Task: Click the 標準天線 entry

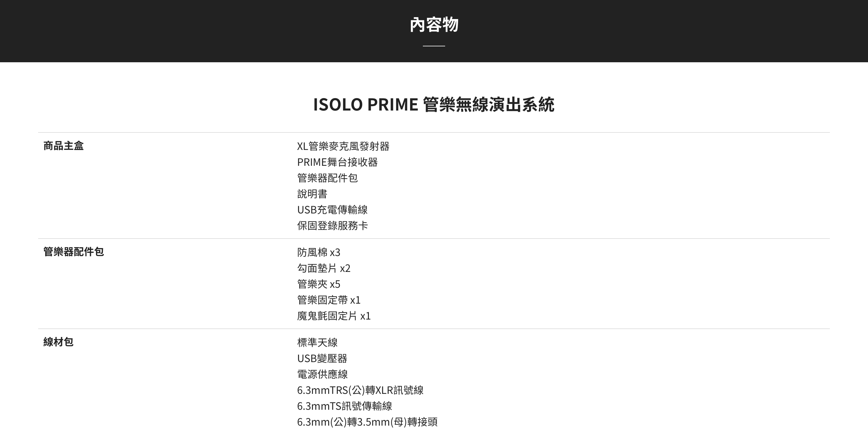Action: [x=317, y=342]
